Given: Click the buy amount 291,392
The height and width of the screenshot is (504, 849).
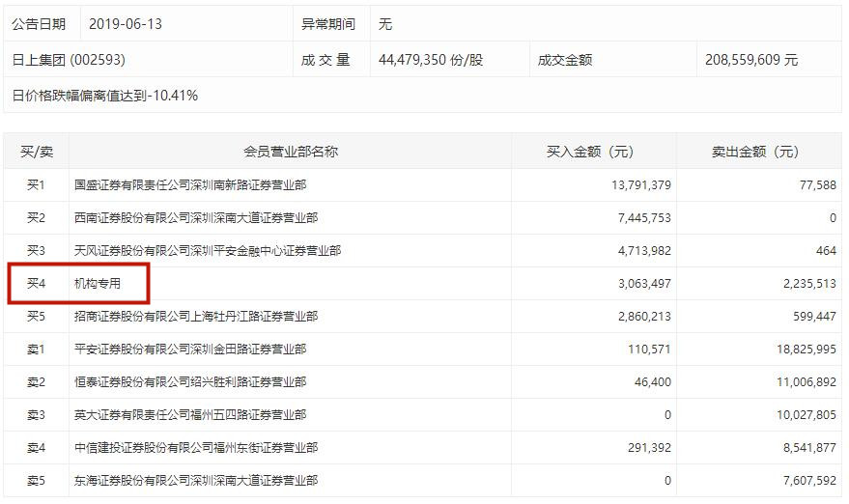Looking at the screenshot, I should [x=649, y=448].
